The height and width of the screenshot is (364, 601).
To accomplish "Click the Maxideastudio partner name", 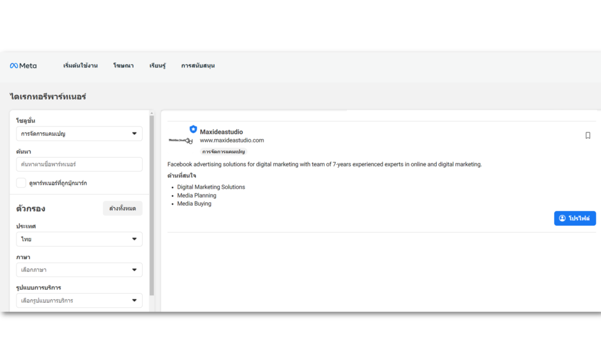I will pyautogui.click(x=221, y=132).
